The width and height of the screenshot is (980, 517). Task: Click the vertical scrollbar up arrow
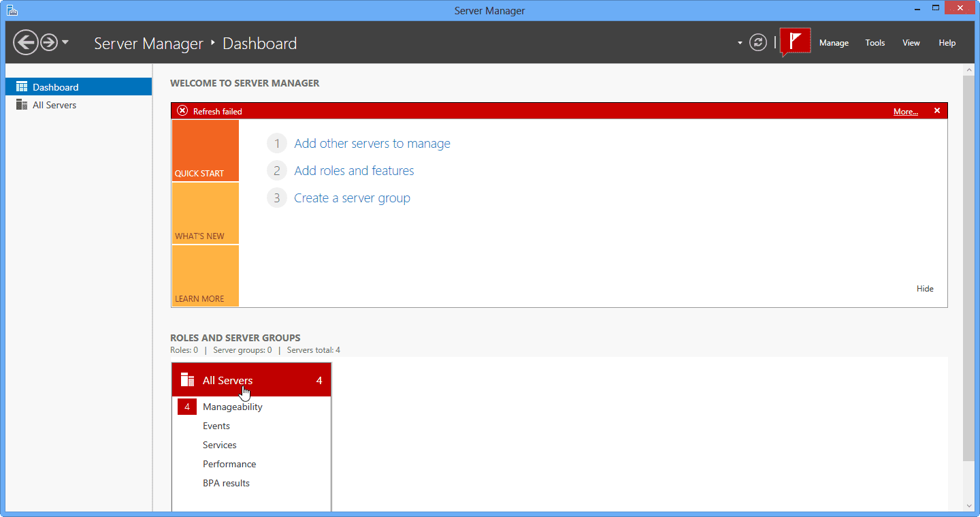click(968, 69)
